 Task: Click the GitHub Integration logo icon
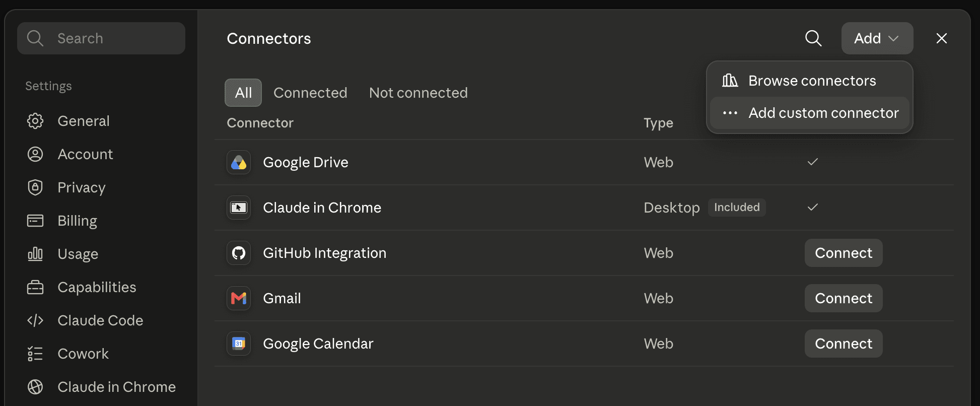pyautogui.click(x=239, y=253)
